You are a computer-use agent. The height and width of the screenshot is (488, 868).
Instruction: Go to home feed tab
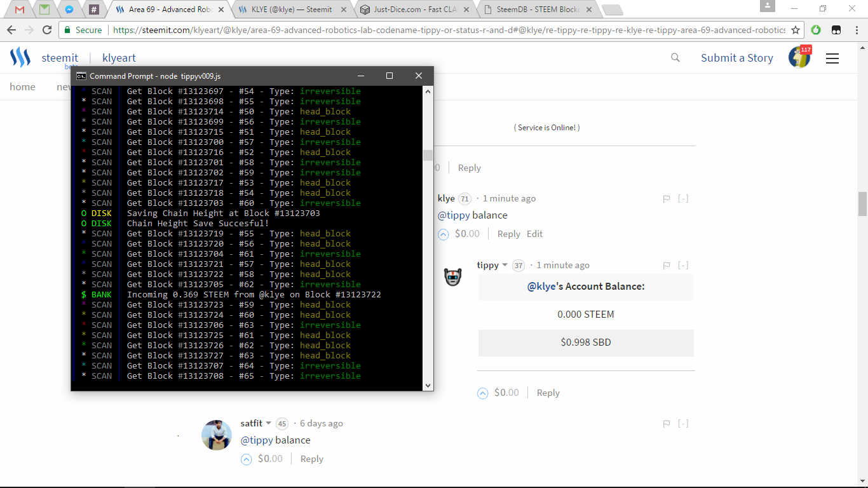[x=22, y=87]
